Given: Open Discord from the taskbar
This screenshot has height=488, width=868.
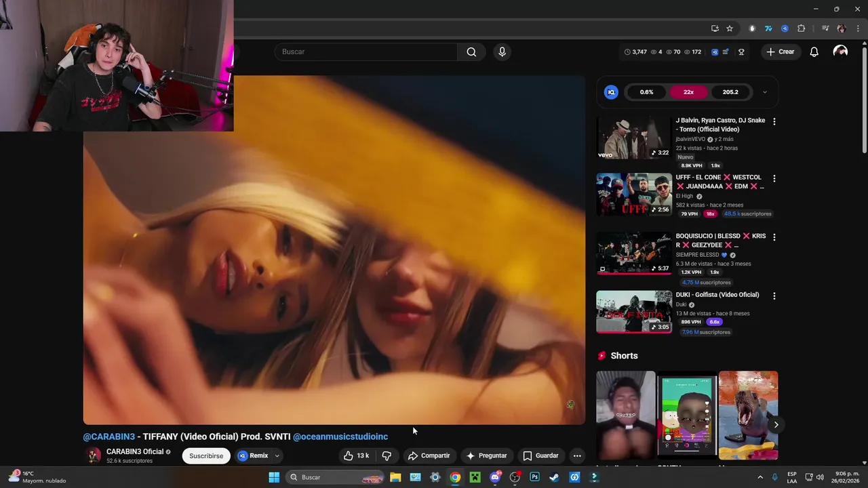Looking at the screenshot, I should (495, 477).
